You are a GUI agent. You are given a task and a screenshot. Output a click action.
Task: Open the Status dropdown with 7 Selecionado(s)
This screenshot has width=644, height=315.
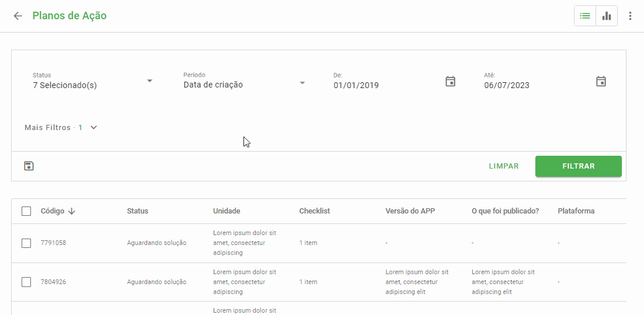93,81
